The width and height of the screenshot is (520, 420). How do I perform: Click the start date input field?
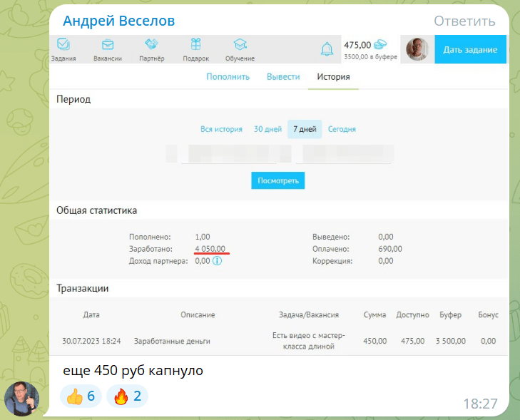pyautogui.click(x=229, y=154)
